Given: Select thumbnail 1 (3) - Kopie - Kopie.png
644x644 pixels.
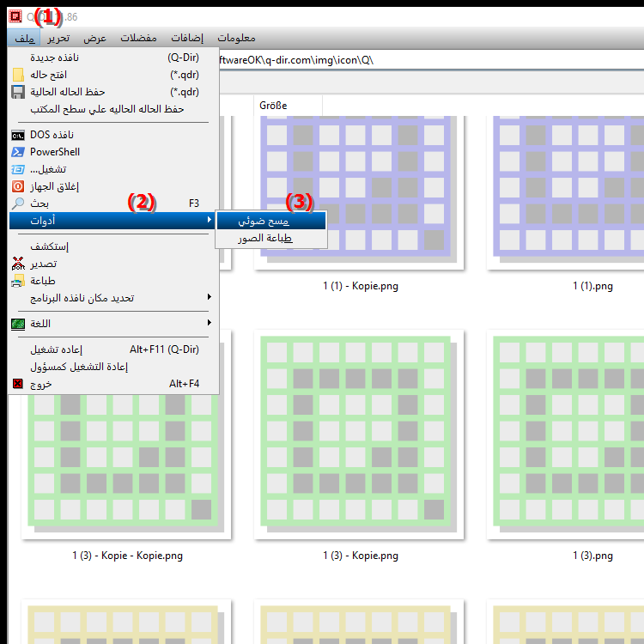Looking at the screenshot, I should (126, 466).
